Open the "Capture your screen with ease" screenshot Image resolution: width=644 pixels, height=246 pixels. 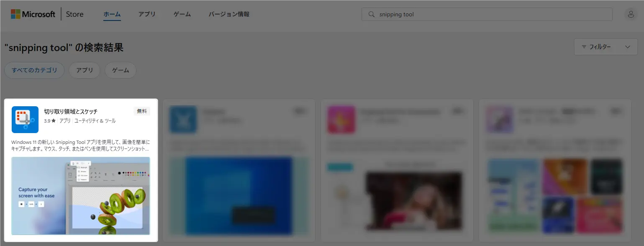(x=81, y=196)
